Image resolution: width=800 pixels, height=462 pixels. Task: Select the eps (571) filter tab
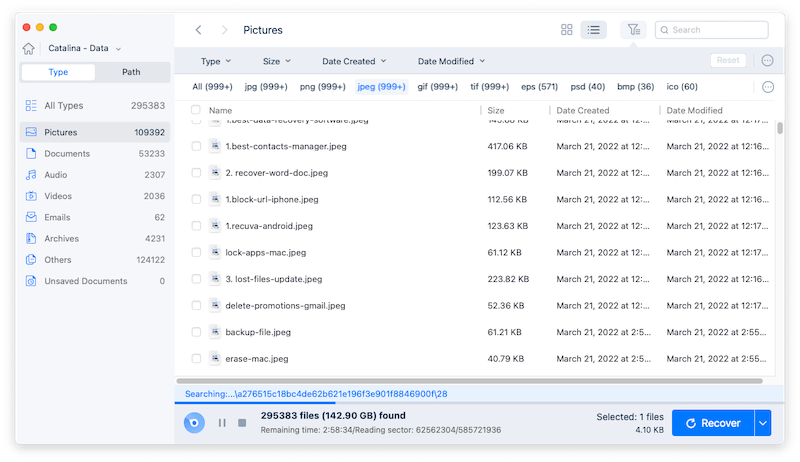[539, 87]
